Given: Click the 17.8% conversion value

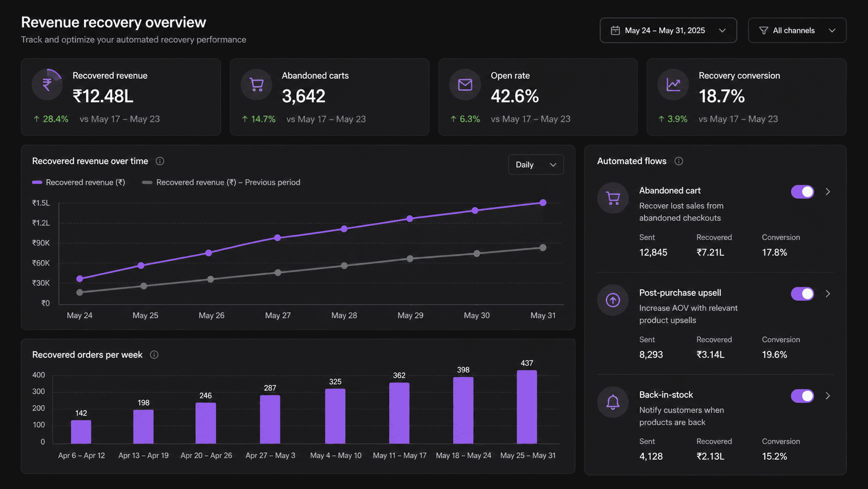Looking at the screenshot, I should click(775, 253).
